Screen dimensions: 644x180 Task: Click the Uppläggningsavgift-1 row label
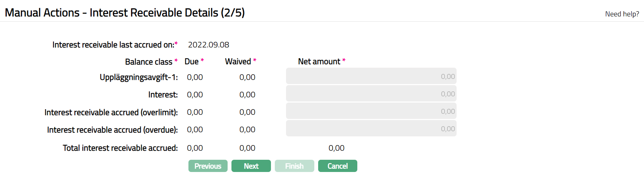[138, 77]
